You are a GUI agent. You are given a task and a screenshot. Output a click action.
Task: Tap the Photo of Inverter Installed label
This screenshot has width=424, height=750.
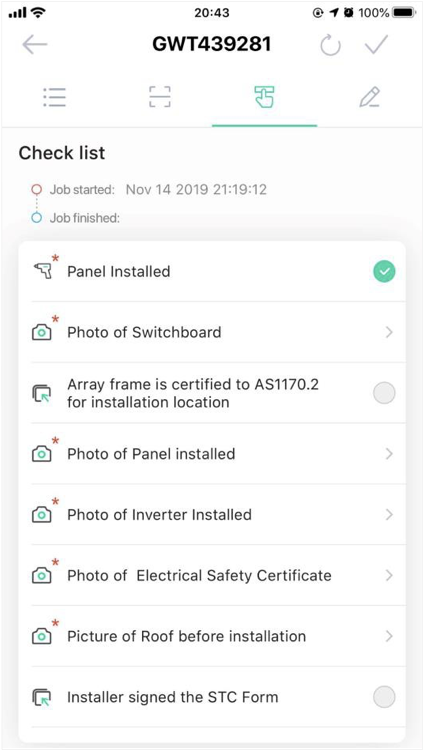[159, 515]
